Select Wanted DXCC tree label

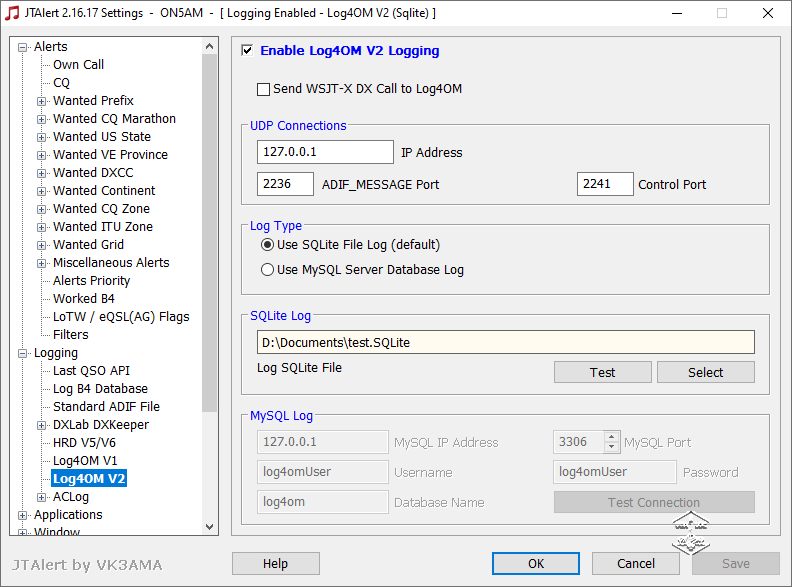click(93, 173)
